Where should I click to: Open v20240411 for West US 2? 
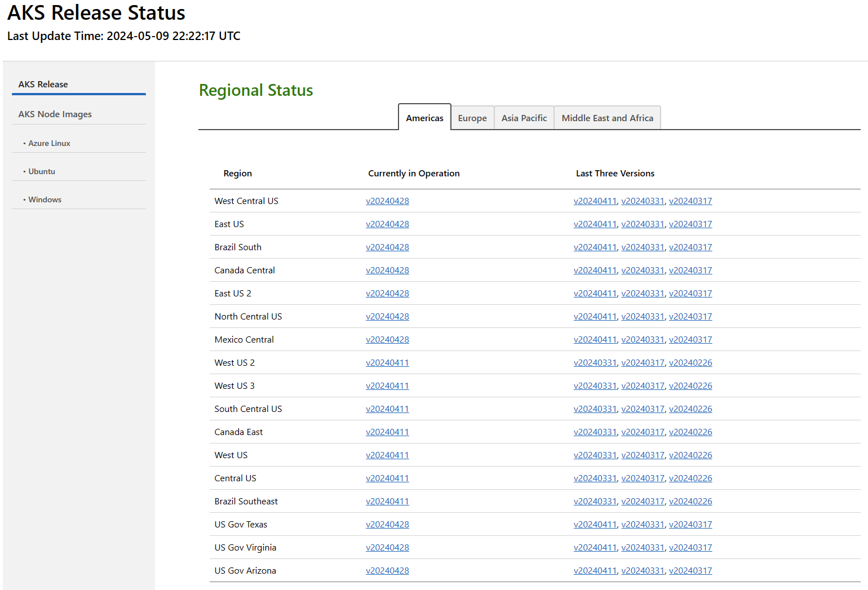tap(387, 362)
